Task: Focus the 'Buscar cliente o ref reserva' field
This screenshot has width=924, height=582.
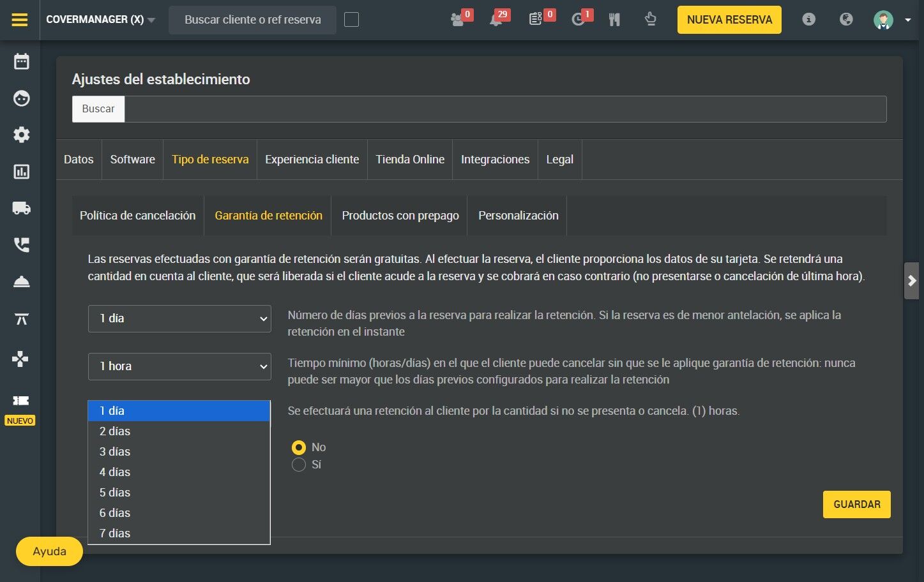Action: click(x=252, y=20)
